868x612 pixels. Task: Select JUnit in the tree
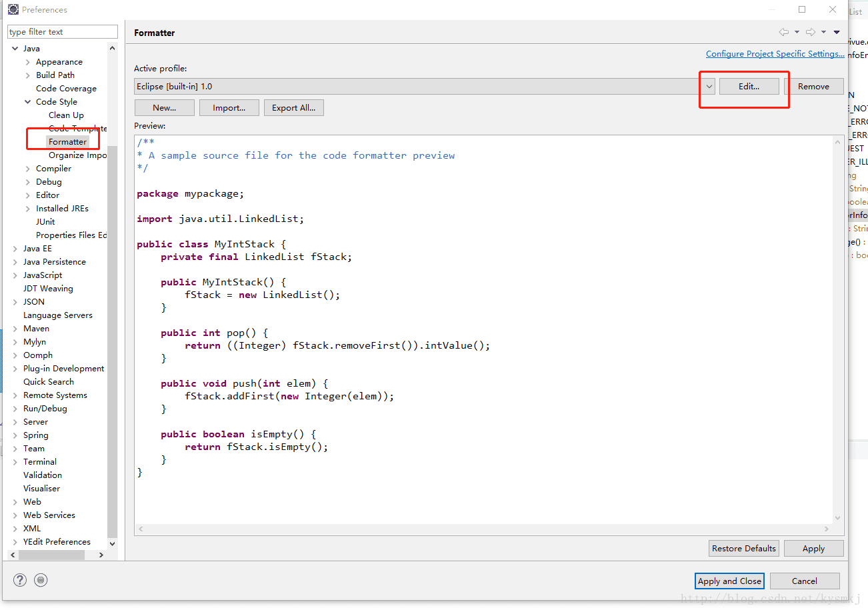(x=45, y=222)
